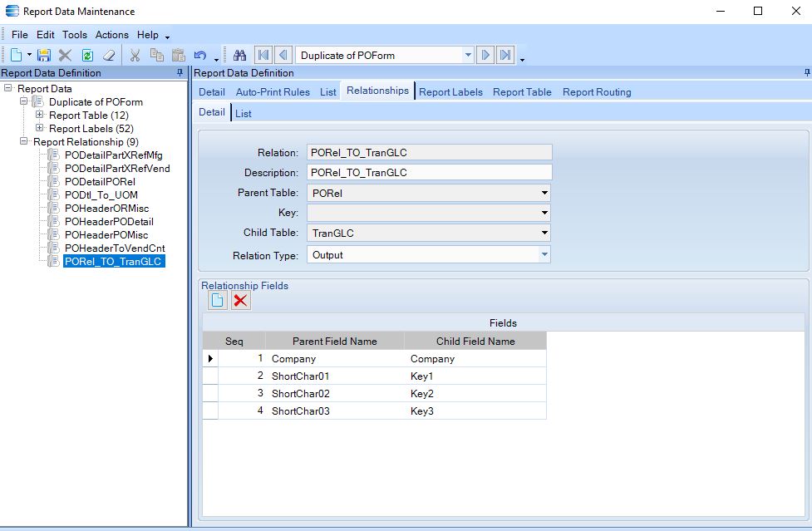Save with the floppy disk icon
The image size is (812, 531).
point(43,55)
